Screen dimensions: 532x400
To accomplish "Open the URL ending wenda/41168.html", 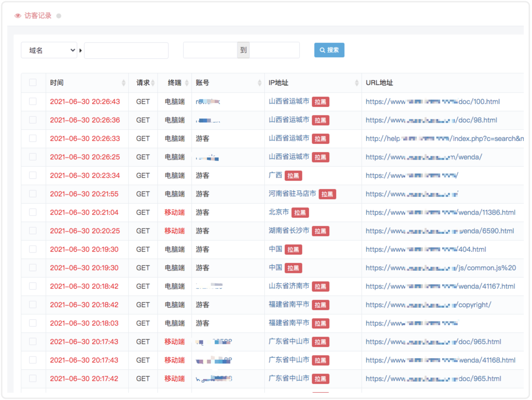I will tap(440, 360).
